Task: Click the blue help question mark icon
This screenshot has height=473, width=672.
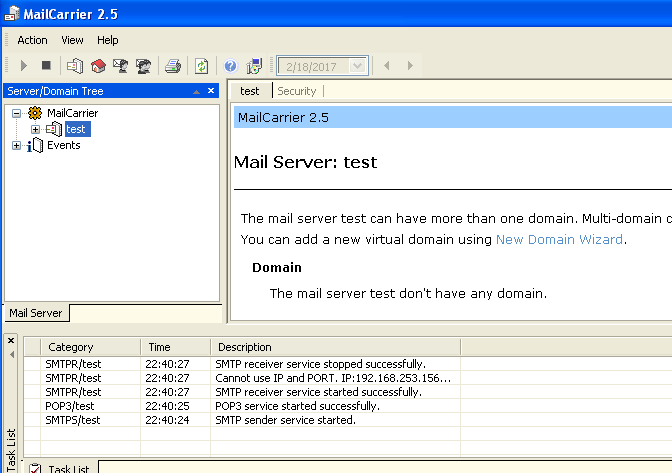Action: click(x=231, y=66)
